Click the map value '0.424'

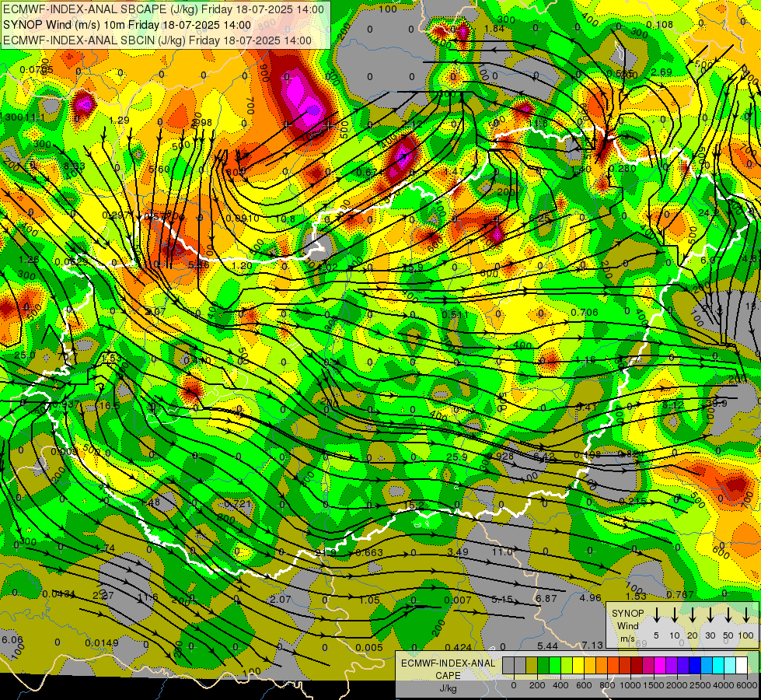point(458,647)
